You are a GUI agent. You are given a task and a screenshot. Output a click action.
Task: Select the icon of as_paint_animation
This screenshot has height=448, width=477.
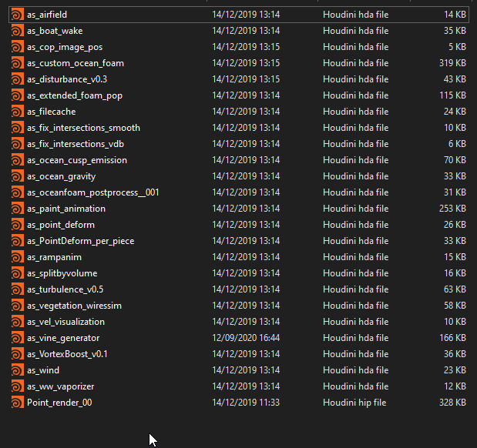pyautogui.click(x=18, y=209)
